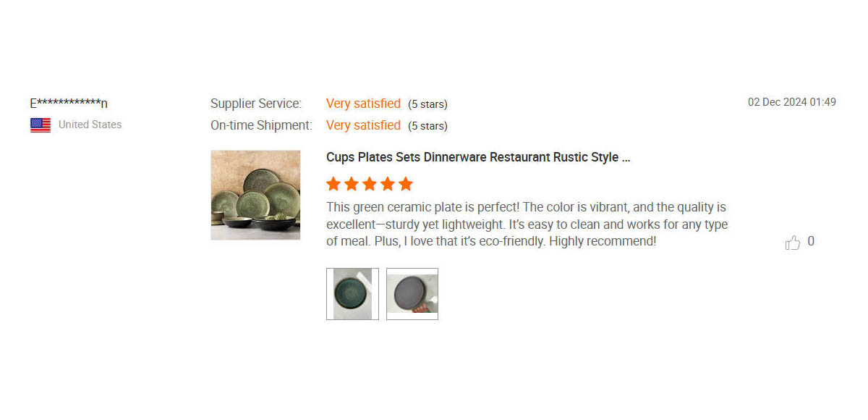Click the second orange rating star
Screen dimensions: 868x420
coord(352,184)
